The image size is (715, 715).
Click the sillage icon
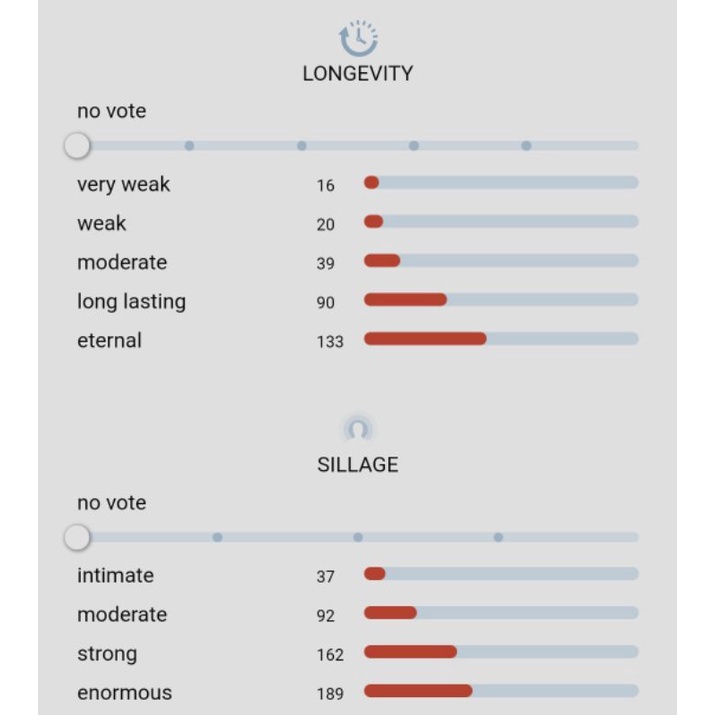tap(357, 430)
